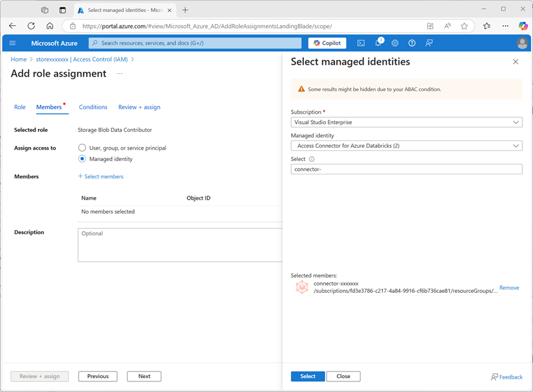Expand the Subscription dropdown

point(406,122)
